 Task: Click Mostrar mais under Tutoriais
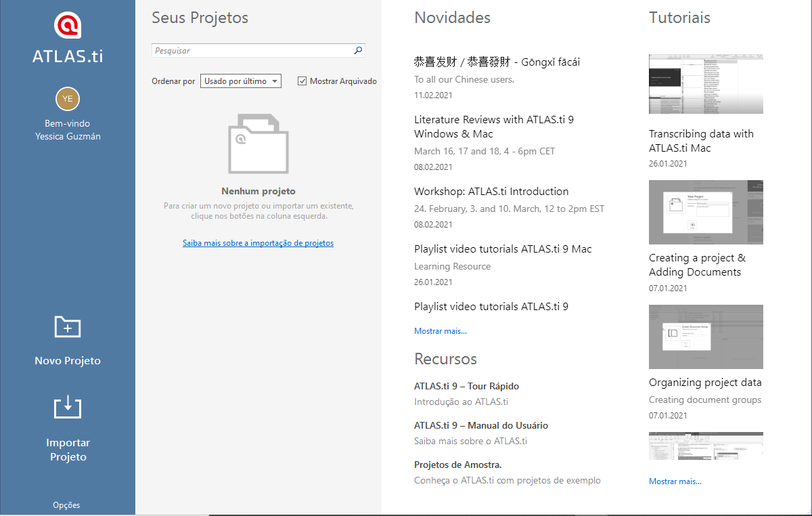point(675,481)
